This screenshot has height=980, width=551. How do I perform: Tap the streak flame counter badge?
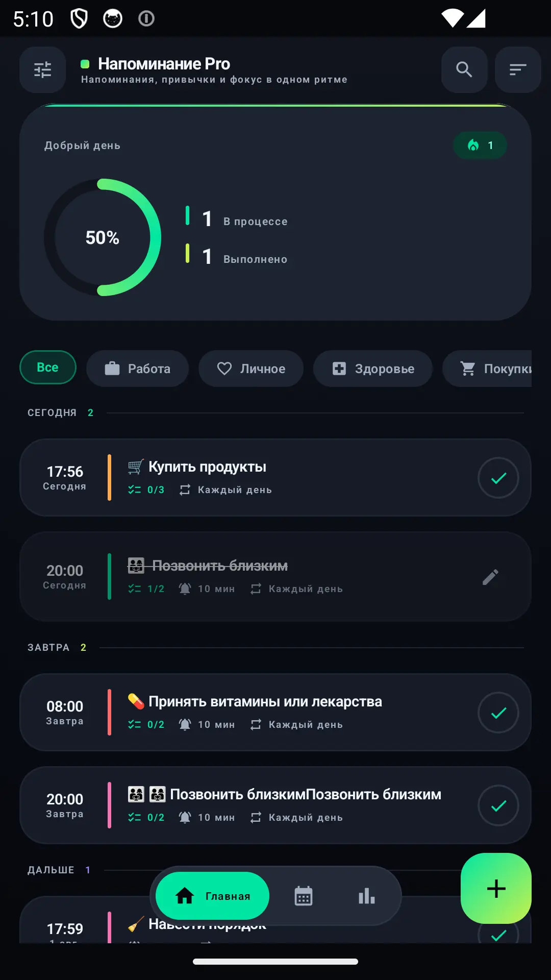[480, 145]
